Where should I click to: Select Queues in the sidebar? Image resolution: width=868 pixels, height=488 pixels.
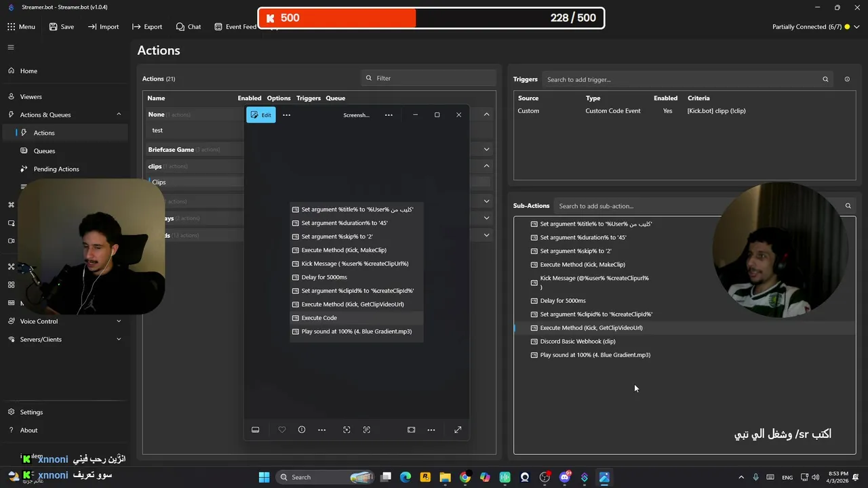(x=44, y=151)
